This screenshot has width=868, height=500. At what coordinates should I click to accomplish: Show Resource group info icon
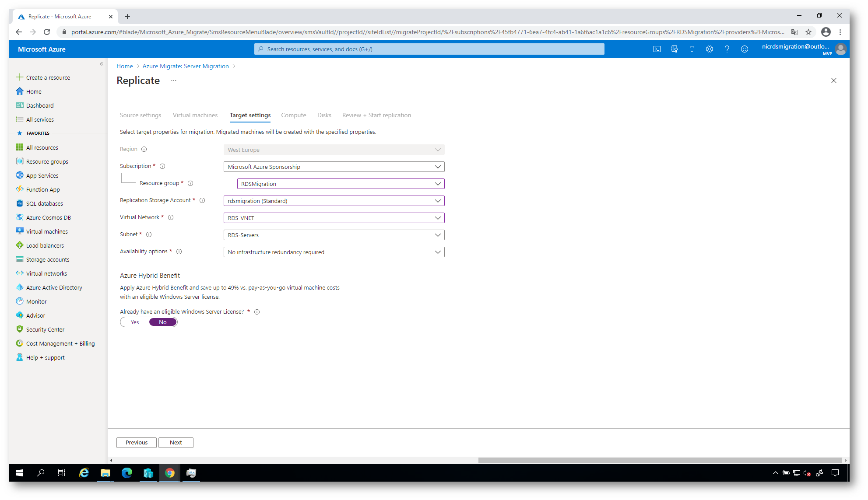(190, 183)
